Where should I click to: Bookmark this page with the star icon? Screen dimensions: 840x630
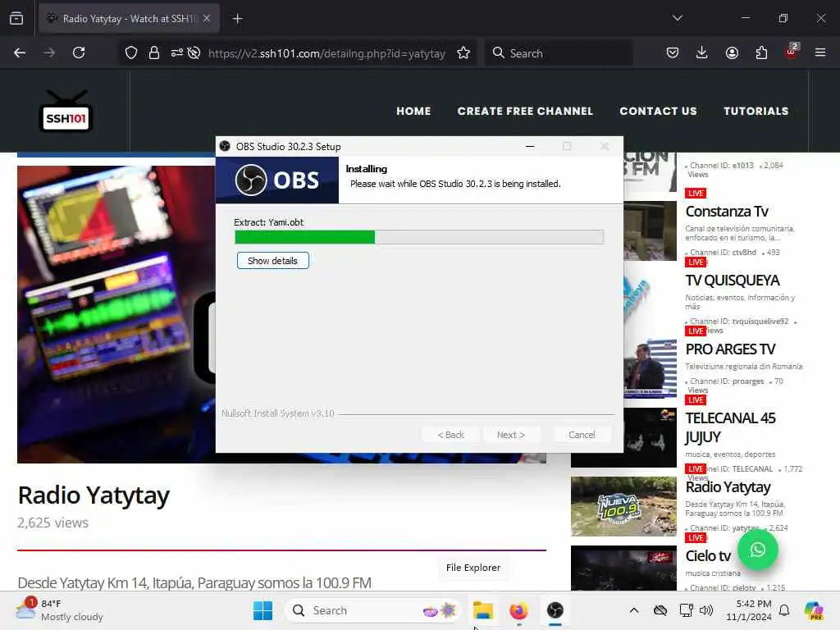[463, 52]
